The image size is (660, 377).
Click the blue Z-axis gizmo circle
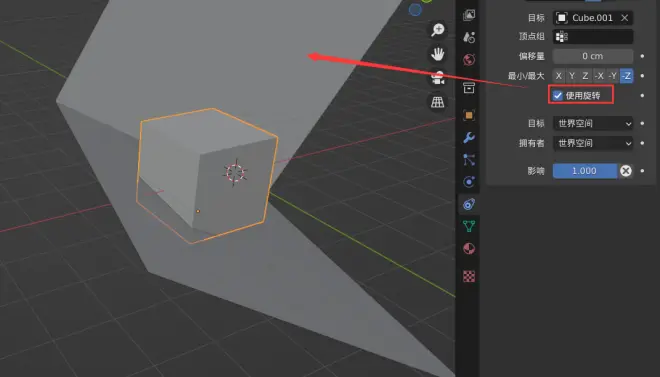[415, 10]
